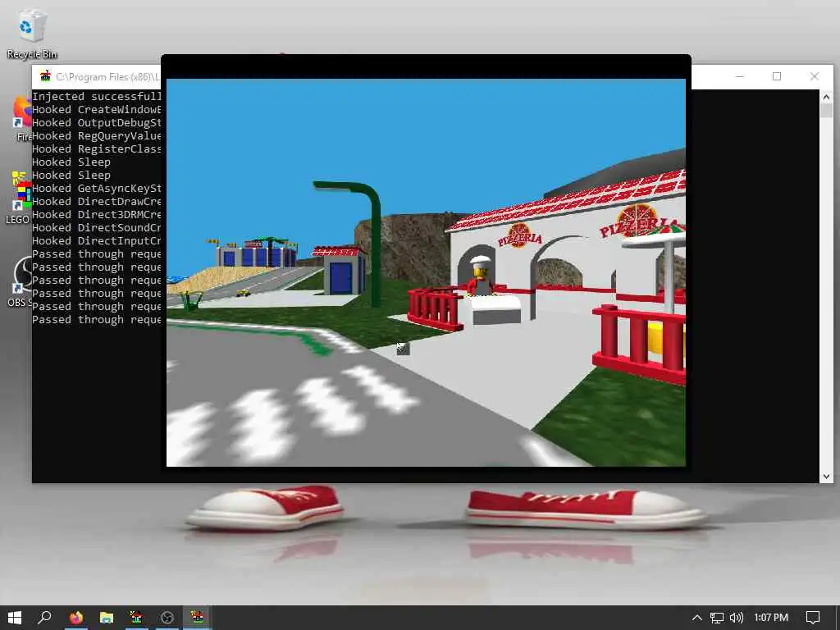Click the yellow car on the road
Image resolution: width=840 pixels, height=630 pixels.
click(x=243, y=293)
